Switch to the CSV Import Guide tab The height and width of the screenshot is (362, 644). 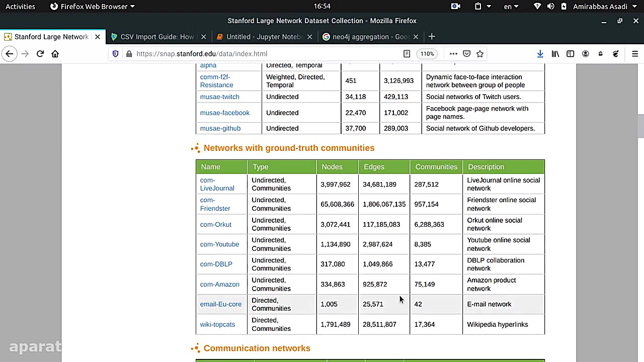coord(157,37)
